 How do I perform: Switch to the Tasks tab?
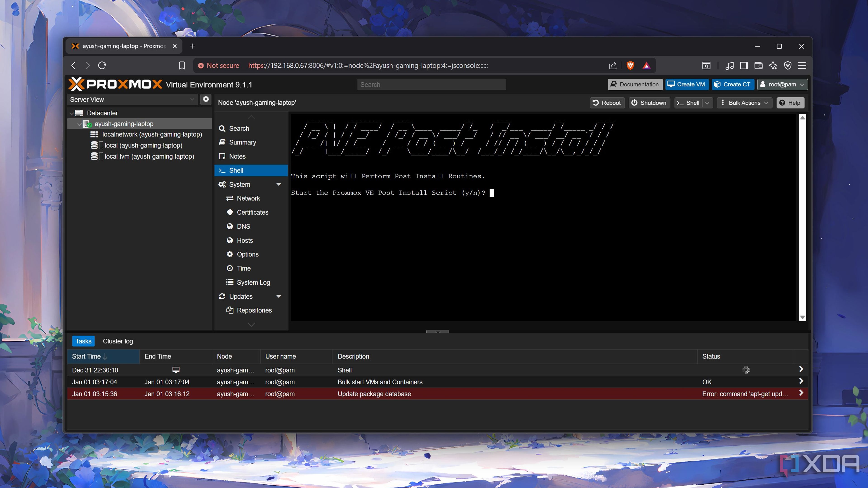83,341
